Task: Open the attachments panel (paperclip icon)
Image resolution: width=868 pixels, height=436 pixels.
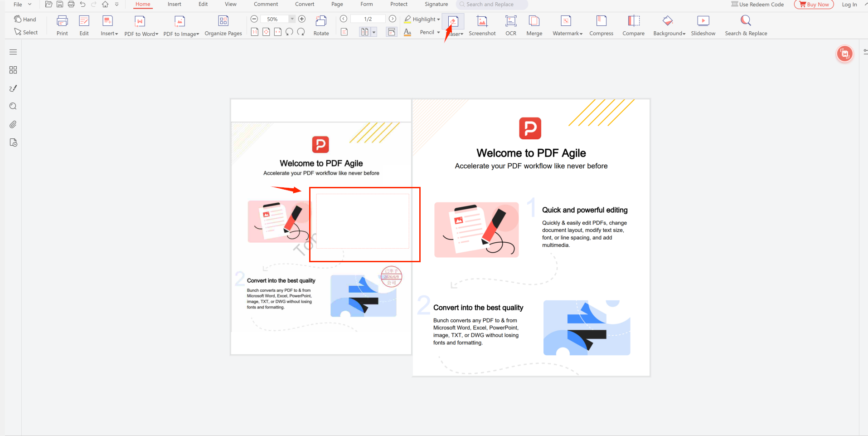Action: coord(13,124)
